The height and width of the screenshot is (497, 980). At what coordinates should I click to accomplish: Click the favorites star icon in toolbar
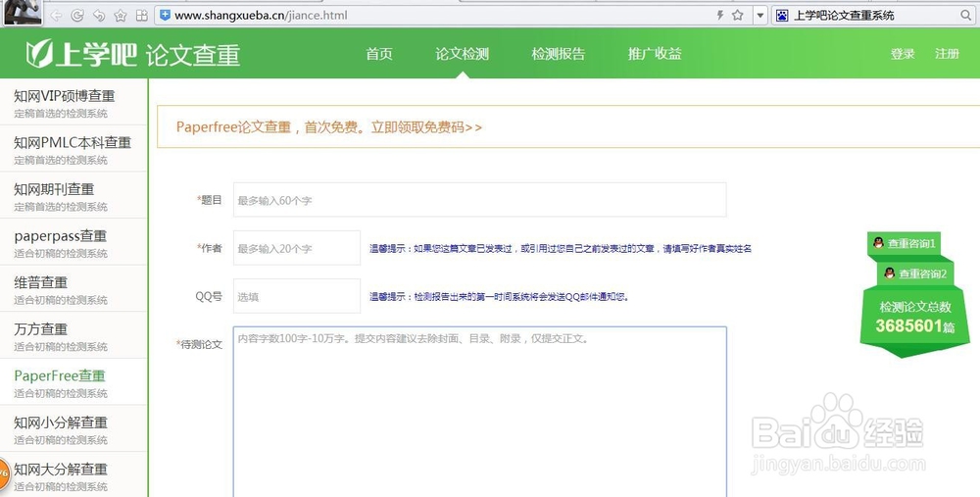121,16
